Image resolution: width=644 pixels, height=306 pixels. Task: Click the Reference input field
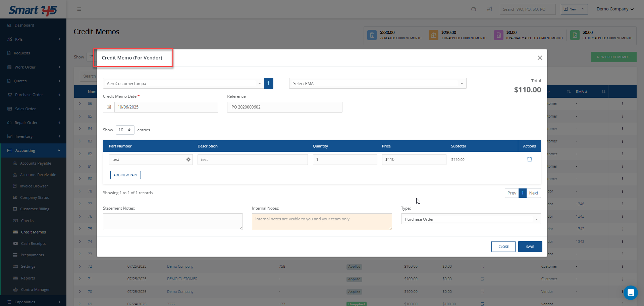pyautogui.click(x=284, y=107)
